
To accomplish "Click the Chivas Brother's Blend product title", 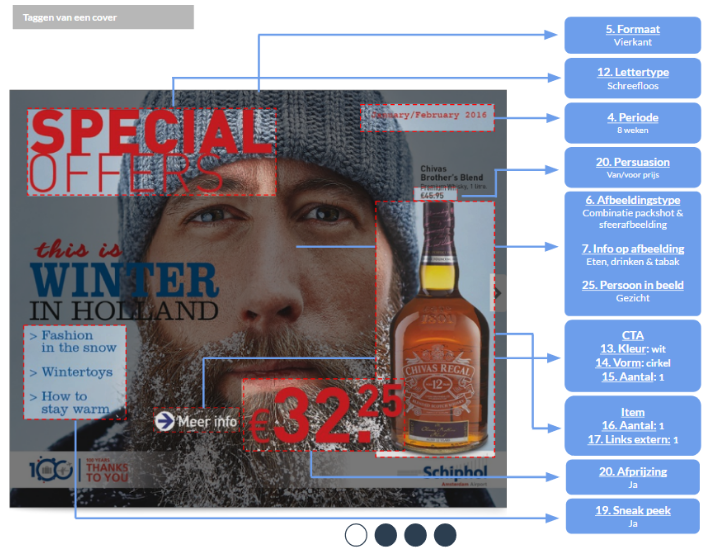I will click(x=451, y=173).
